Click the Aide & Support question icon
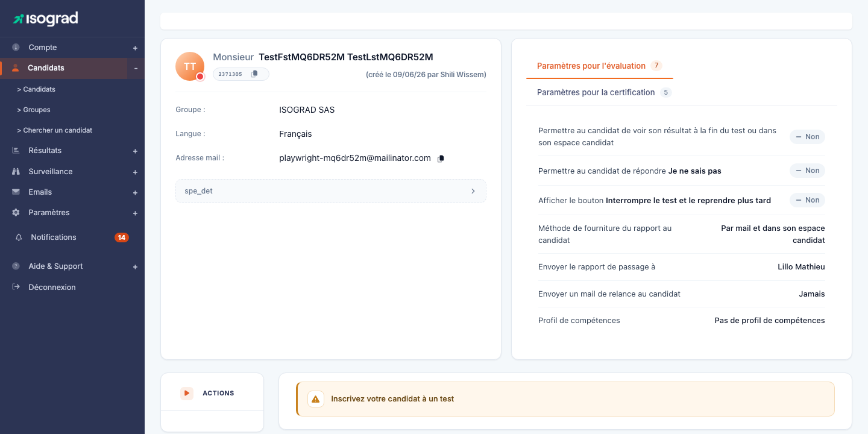 [16, 266]
